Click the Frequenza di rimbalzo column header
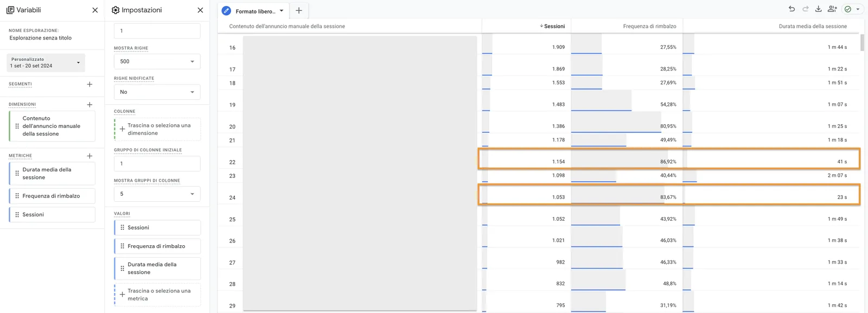Image resolution: width=868 pixels, height=313 pixels. click(649, 26)
